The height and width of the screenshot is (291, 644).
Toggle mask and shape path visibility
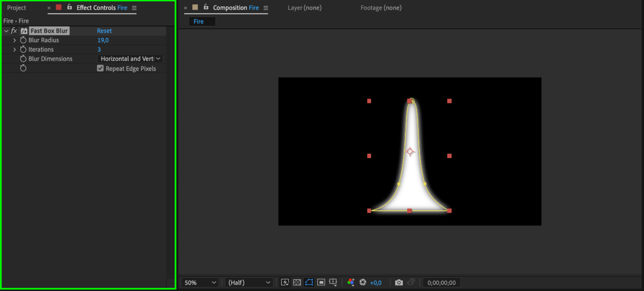point(309,283)
